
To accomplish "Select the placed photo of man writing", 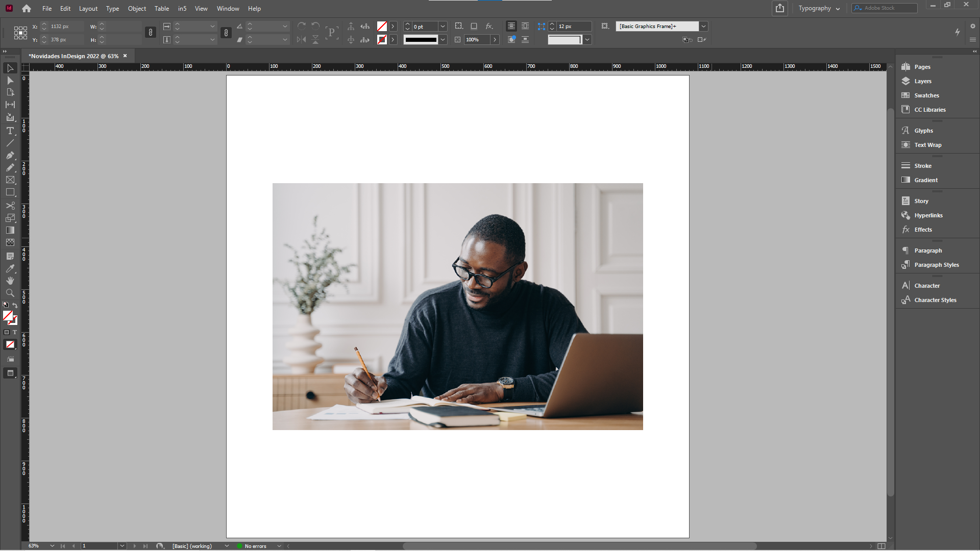I will click(457, 306).
